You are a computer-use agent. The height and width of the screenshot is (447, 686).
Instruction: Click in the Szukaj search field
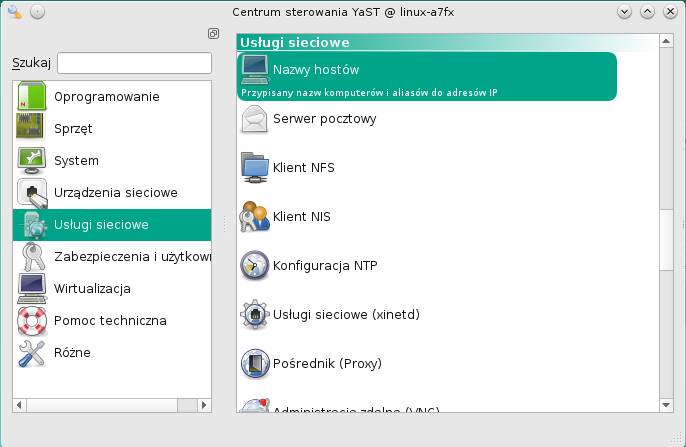tap(134, 63)
